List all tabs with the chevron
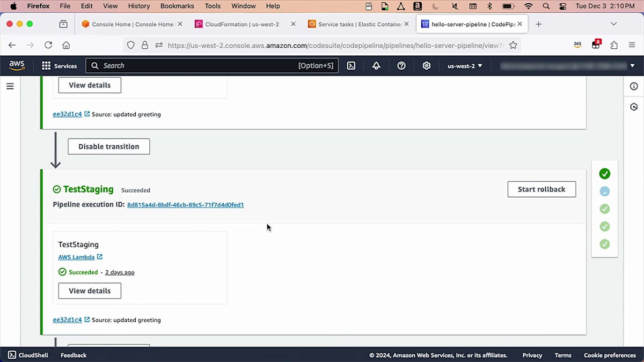 [614, 24]
